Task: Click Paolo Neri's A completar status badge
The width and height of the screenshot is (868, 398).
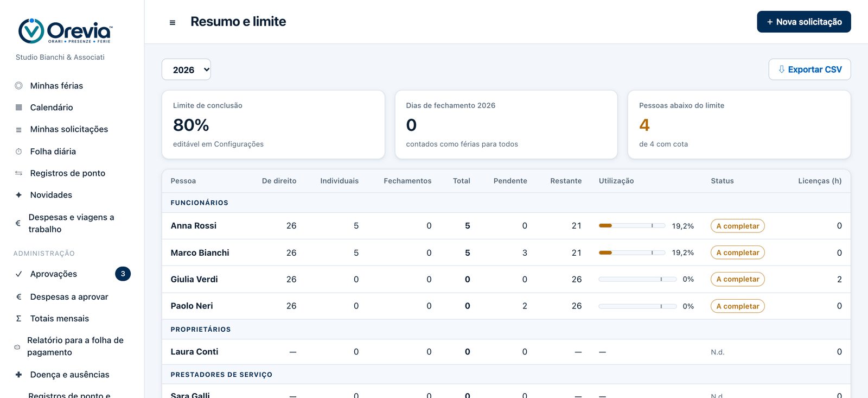Action: [x=738, y=306]
